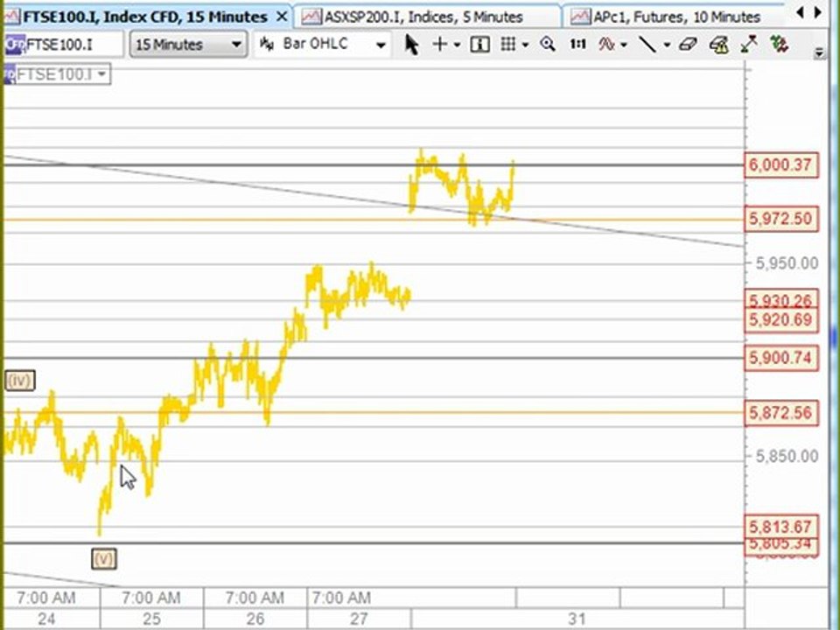The height and width of the screenshot is (630, 840).
Task: Activate the zoom magnifier tool
Action: [548, 45]
